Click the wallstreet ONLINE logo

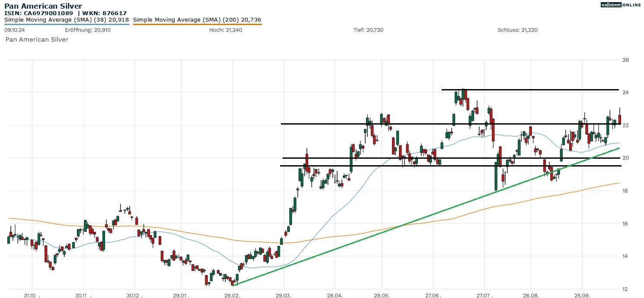(621, 5)
